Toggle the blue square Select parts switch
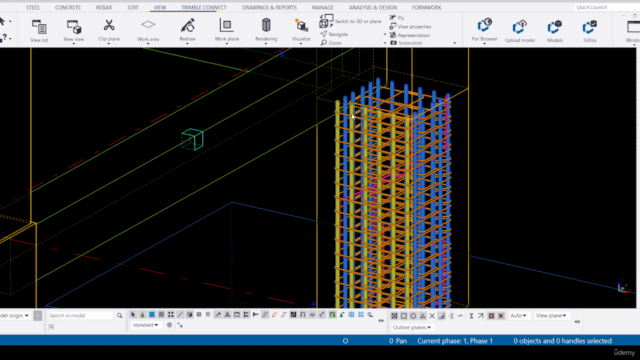The height and width of the screenshot is (360, 640). (152, 315)
